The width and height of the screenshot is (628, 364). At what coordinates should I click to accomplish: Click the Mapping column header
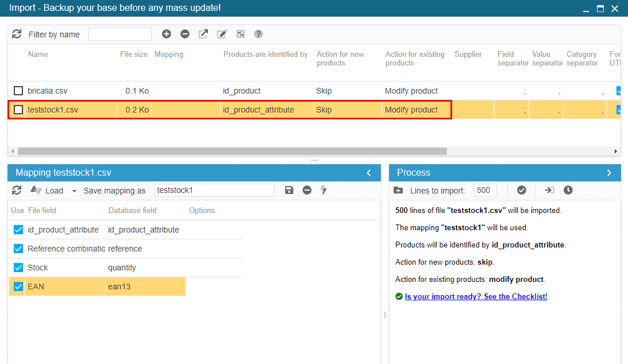(x=169, y=55)
